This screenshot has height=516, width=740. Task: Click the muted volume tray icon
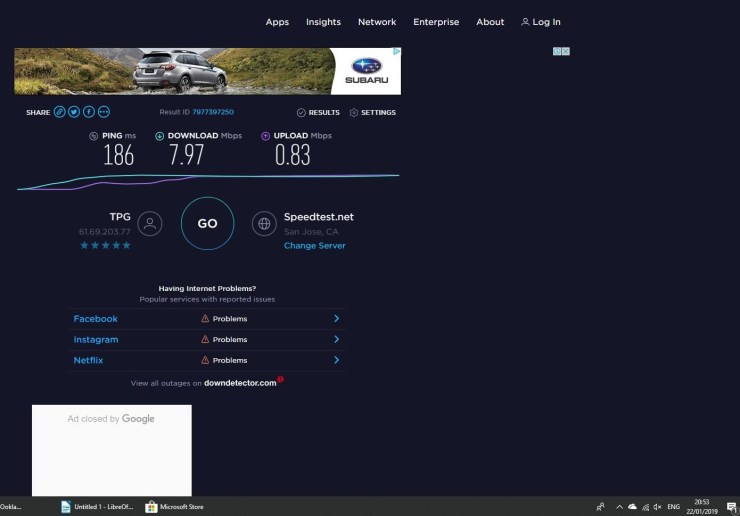tap(657, 507)
